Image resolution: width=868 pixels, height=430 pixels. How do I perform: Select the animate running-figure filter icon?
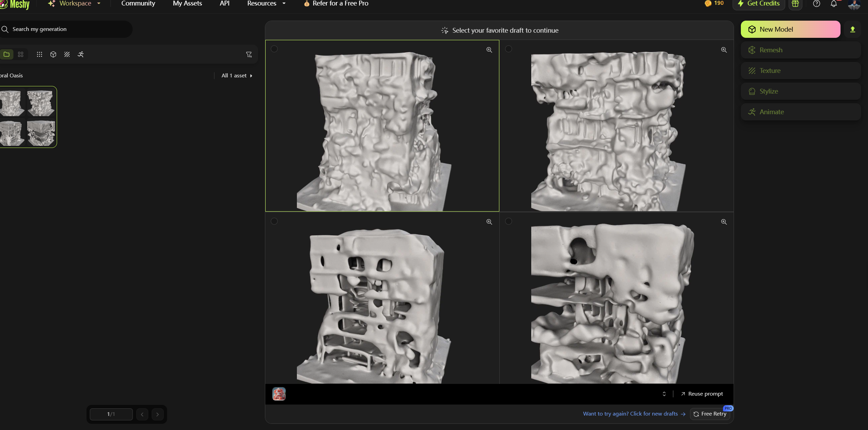coord(81,54)
